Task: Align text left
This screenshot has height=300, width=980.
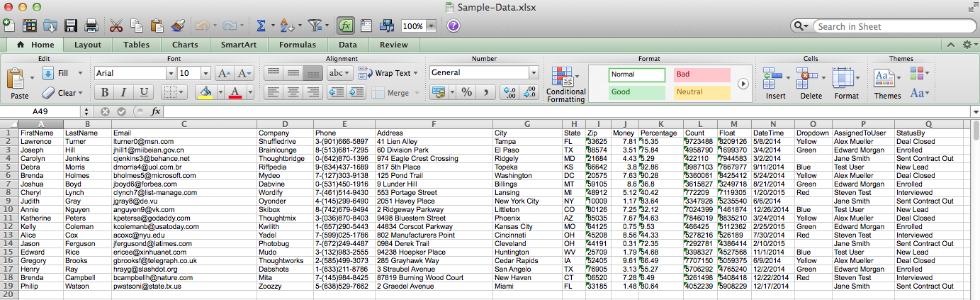Action: point(274,91)
